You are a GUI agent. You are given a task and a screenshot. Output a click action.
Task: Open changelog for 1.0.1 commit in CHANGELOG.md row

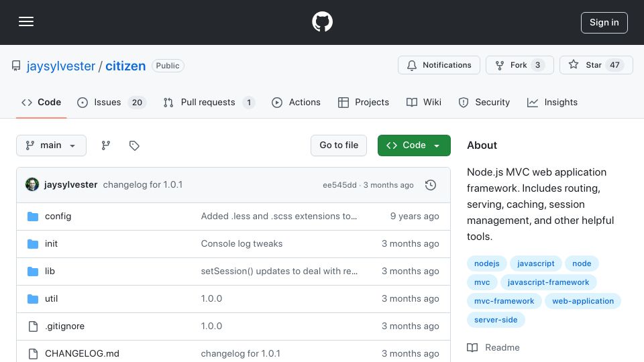coord(241,354)
